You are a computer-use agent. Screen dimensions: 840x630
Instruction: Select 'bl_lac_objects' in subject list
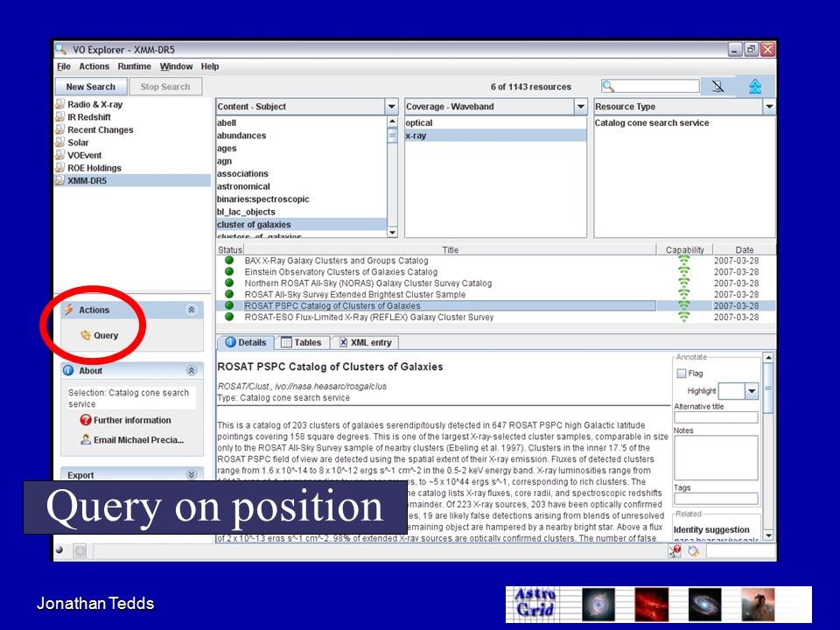(x=301, y=212)
